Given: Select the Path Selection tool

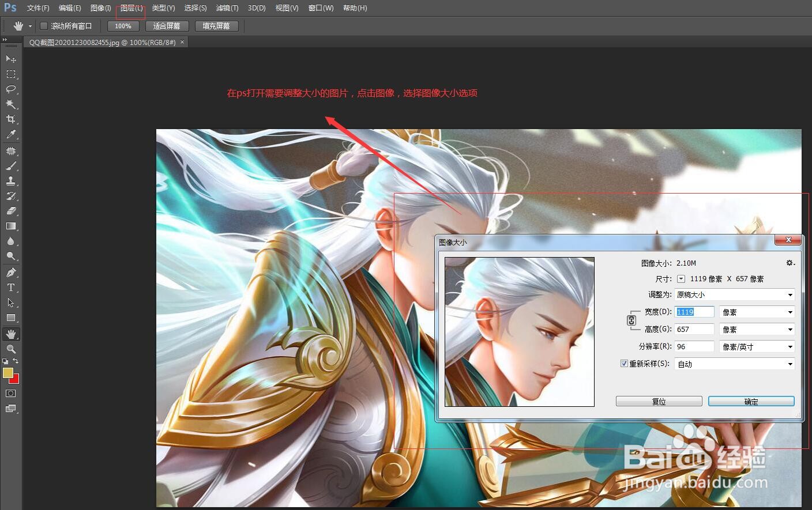Looking at the screenshot, I should tap(11, 303).
